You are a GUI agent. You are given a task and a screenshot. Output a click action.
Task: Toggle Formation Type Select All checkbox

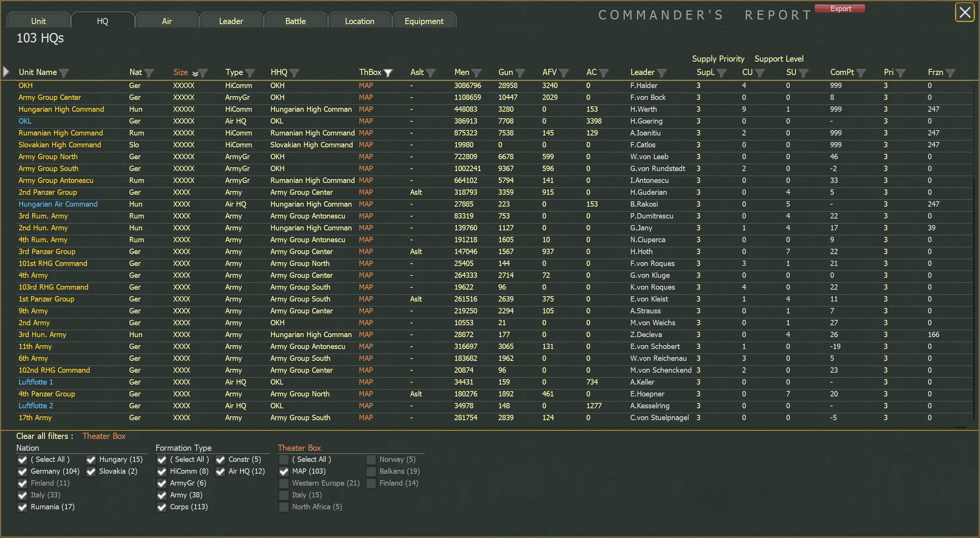click(162, 460)
